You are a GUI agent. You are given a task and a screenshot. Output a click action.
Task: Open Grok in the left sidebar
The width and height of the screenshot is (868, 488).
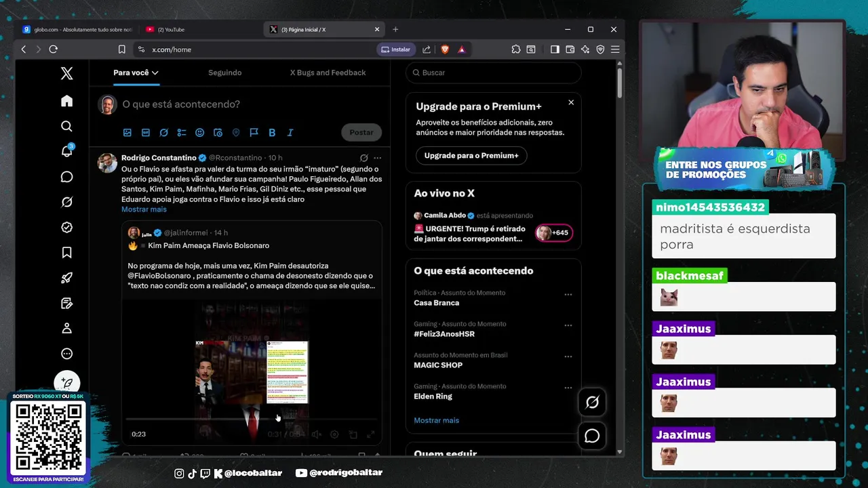66,202
